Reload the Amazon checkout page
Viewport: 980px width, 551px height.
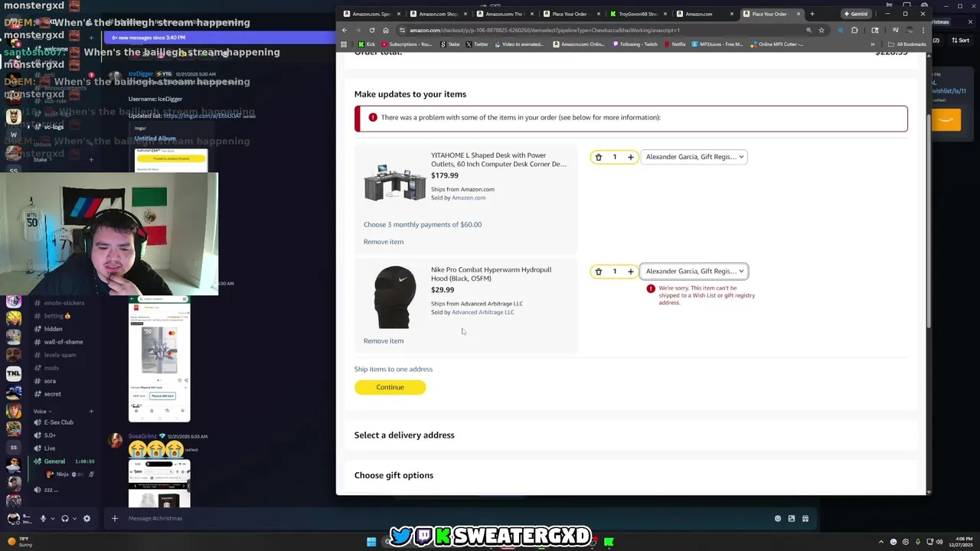click(372, 31)
